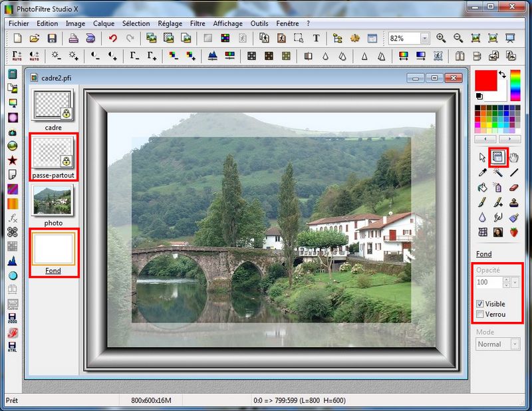Click the red star icon in left sidebar
Screen dimensions: 532x411
[13, 160]
